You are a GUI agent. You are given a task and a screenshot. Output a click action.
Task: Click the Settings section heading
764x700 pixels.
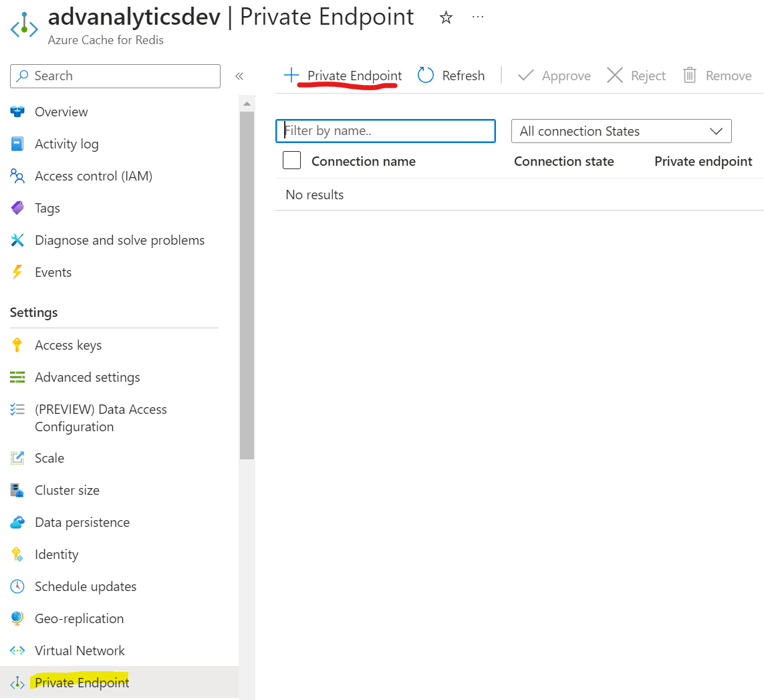pyautogui.click(x=33, y=312)
